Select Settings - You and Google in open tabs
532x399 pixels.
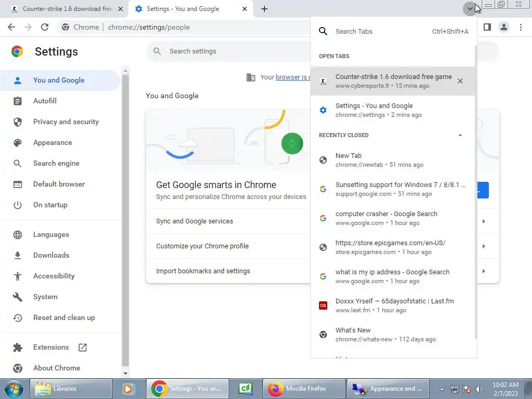[393, 110]
